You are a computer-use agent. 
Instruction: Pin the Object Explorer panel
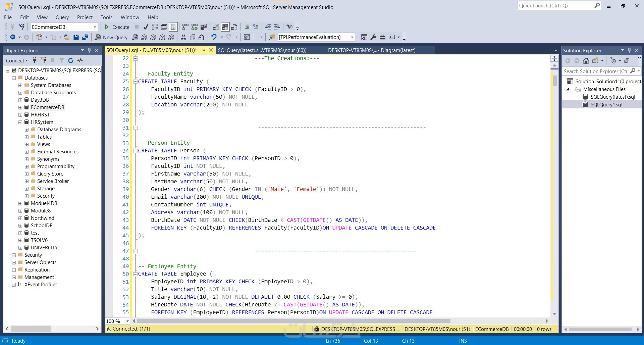tap(89, 50)
